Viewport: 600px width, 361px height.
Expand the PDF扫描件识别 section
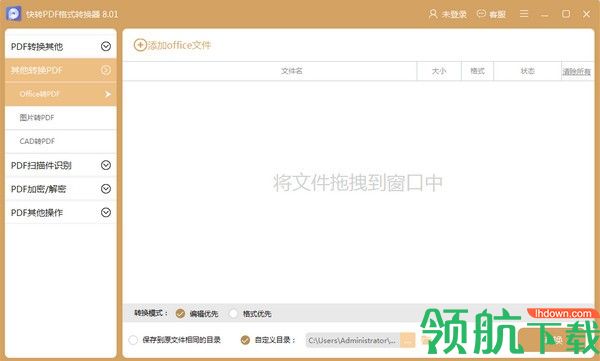pos(60,165)
